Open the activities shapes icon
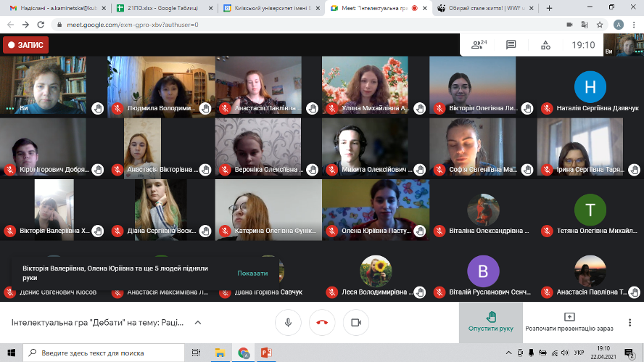 [545, 45]
